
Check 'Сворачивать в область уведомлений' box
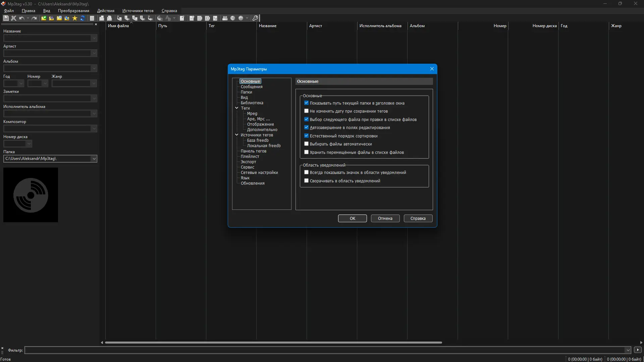point(306,181)
